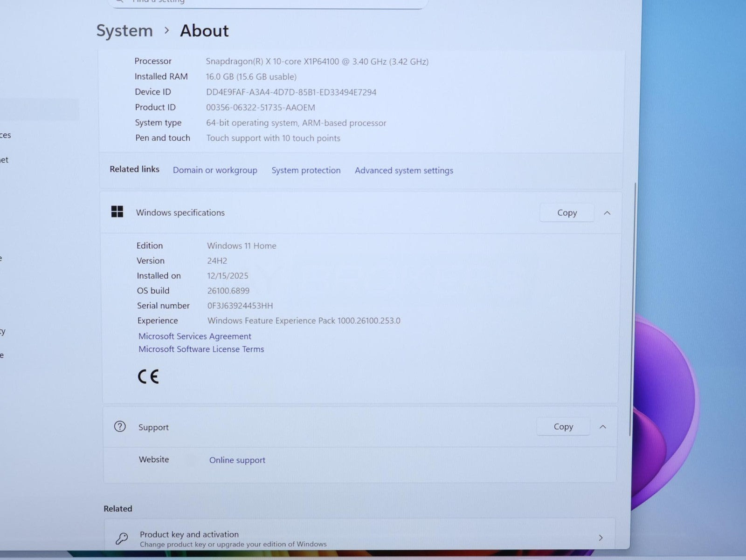Copy the Windows specifications details

point(566,213)
